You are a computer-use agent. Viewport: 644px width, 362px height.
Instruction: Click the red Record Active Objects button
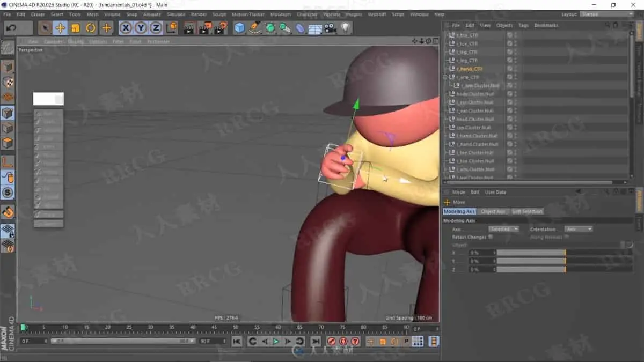tap(331, 342)
